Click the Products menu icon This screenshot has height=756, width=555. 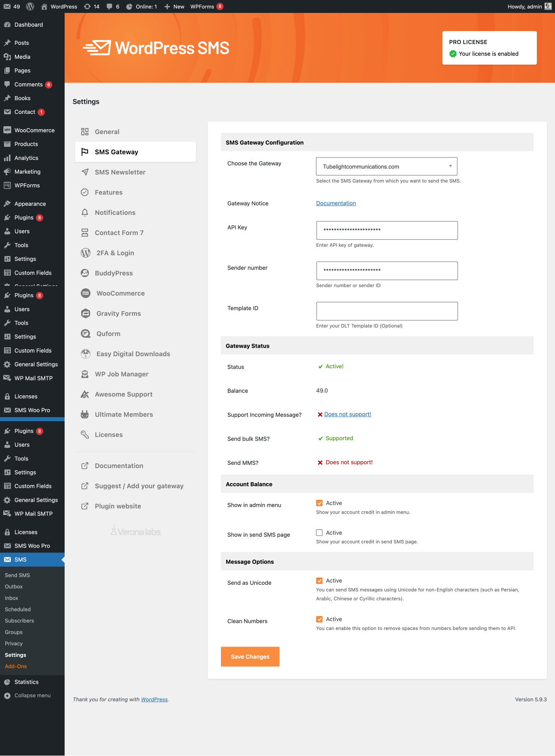coord(7,144)
